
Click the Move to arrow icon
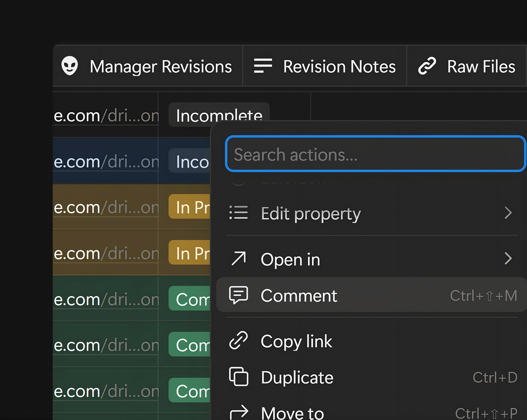click(x=239, y=412)
